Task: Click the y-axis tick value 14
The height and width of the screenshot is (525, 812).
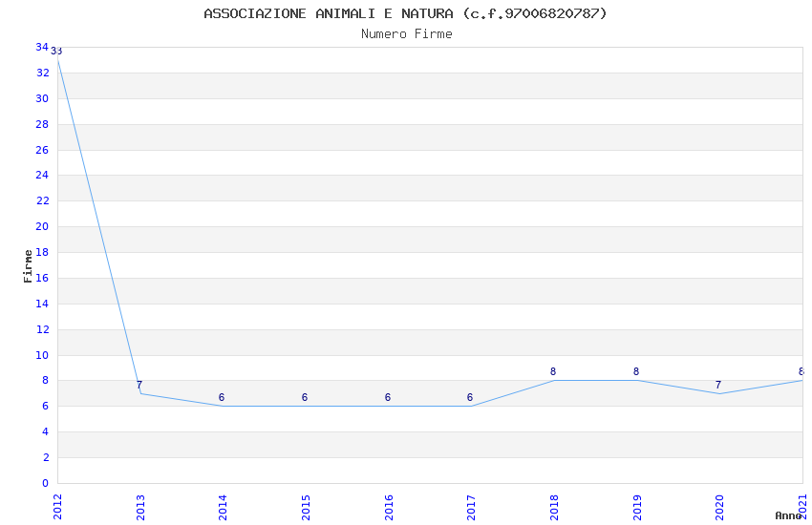Action: point(42,304)
